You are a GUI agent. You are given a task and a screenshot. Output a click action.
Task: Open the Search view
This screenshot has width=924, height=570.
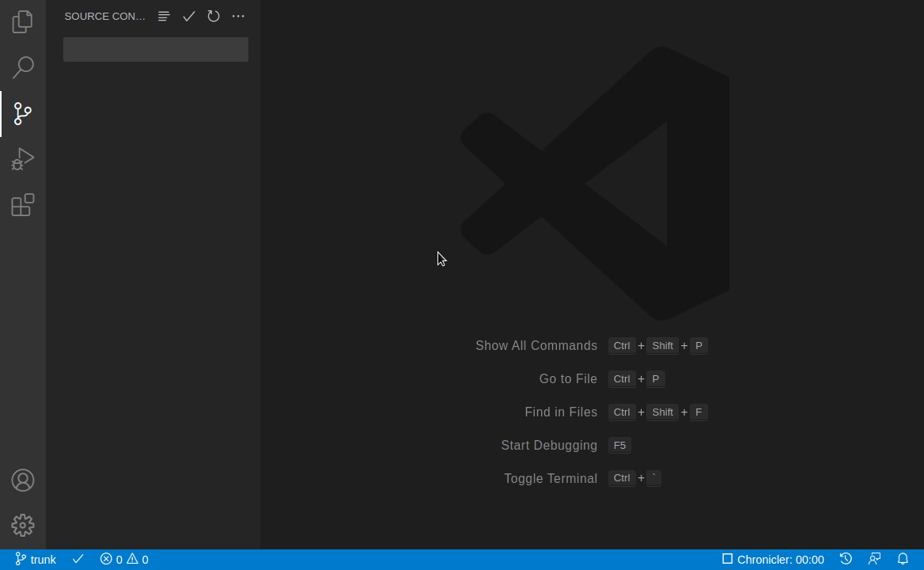tap(22, 68)
